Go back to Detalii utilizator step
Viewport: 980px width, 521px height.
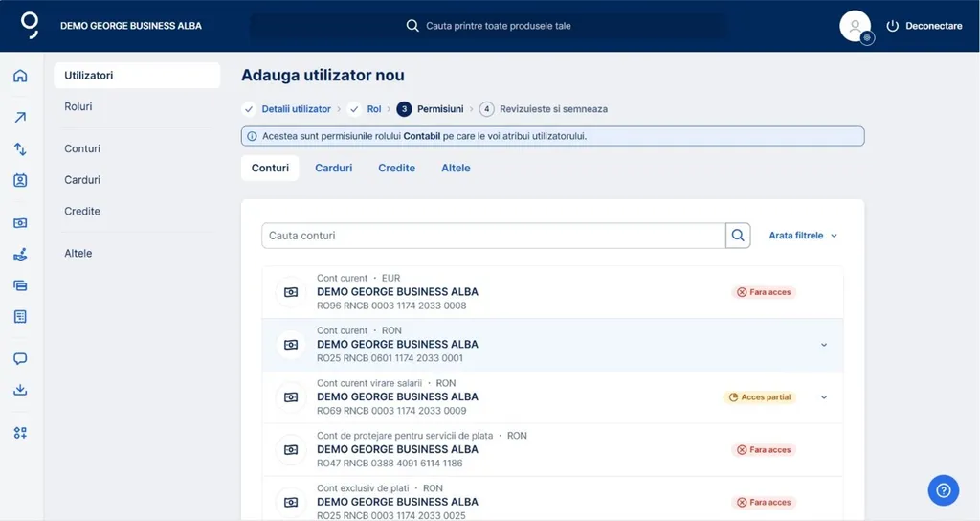click(x=296, y=109)
